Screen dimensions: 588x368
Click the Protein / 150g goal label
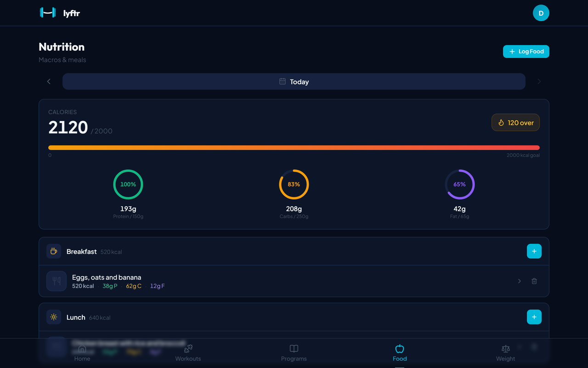point(128,217)
